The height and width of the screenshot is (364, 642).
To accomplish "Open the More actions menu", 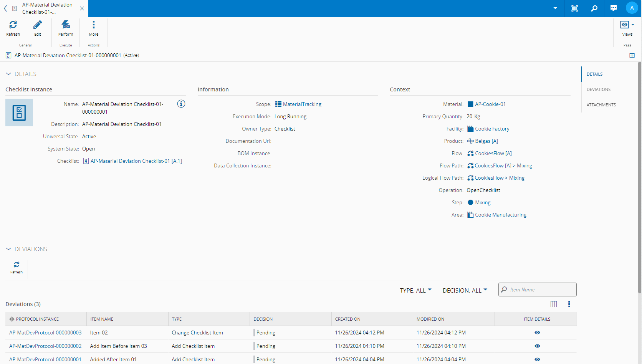I will [94, 25].
